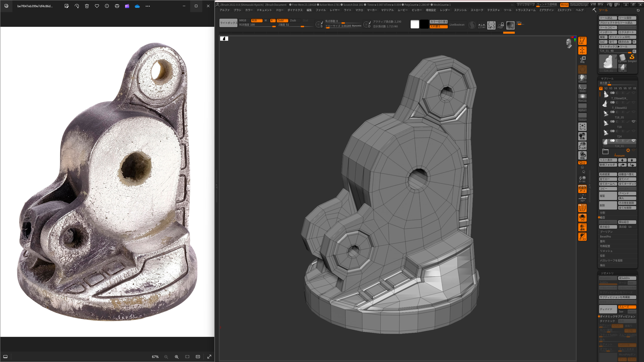Expand the Remesh (リメッシュ) section
This screenshot has height=362, width=644.
tap(606, 251)
